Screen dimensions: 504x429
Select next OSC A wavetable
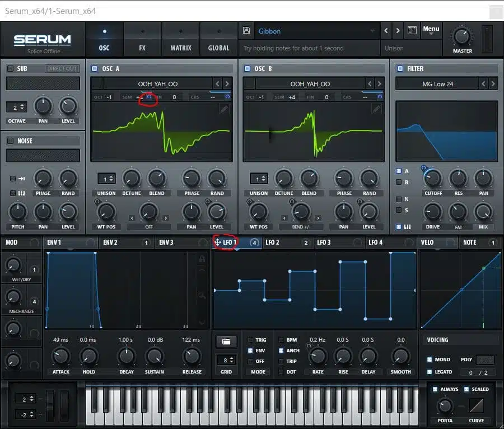pyautogui.click(x=227, y=84)
